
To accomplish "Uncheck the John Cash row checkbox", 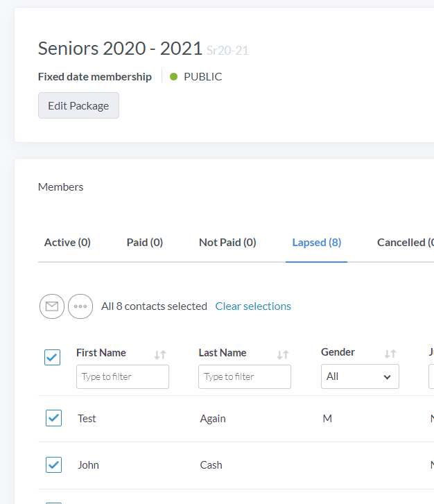I will [53, 464].
